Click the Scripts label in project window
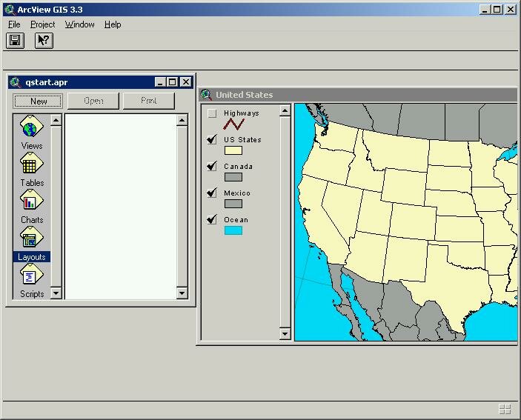 coord(32,294)
